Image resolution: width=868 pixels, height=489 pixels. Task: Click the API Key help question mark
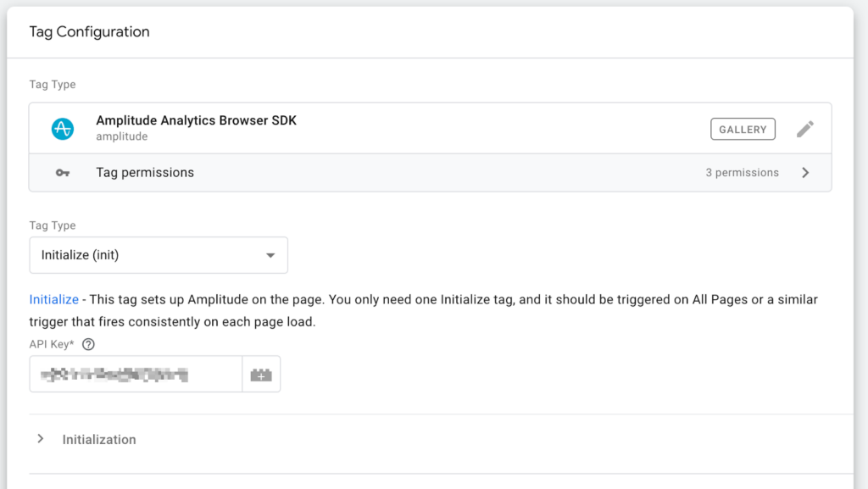point(88,344)
